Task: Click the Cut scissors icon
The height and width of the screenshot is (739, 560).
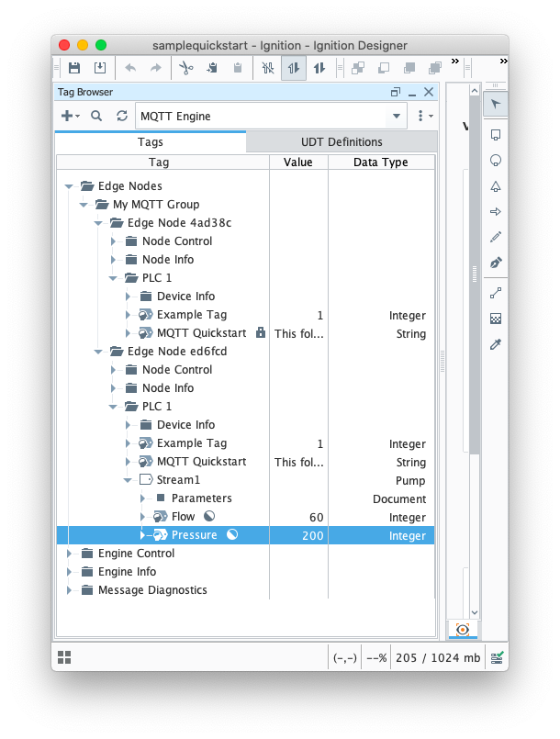Action: [x=186, y=68]
